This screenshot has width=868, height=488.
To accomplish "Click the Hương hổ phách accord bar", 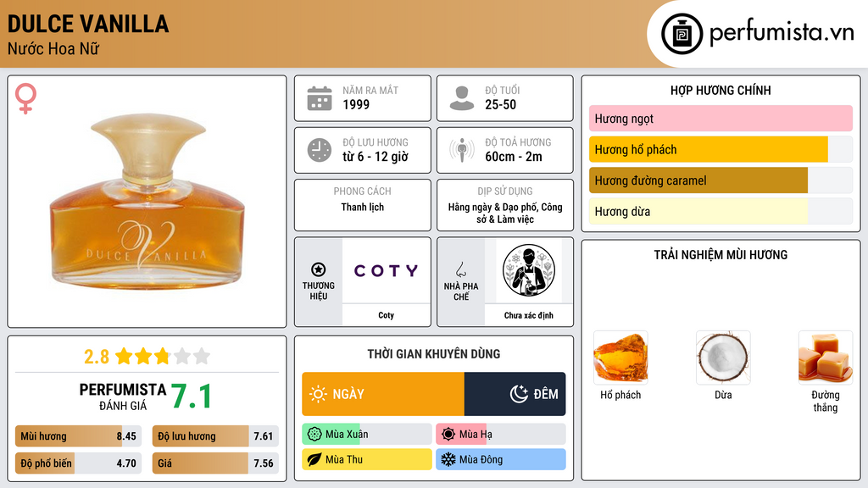I will click(x=721, y=149).
